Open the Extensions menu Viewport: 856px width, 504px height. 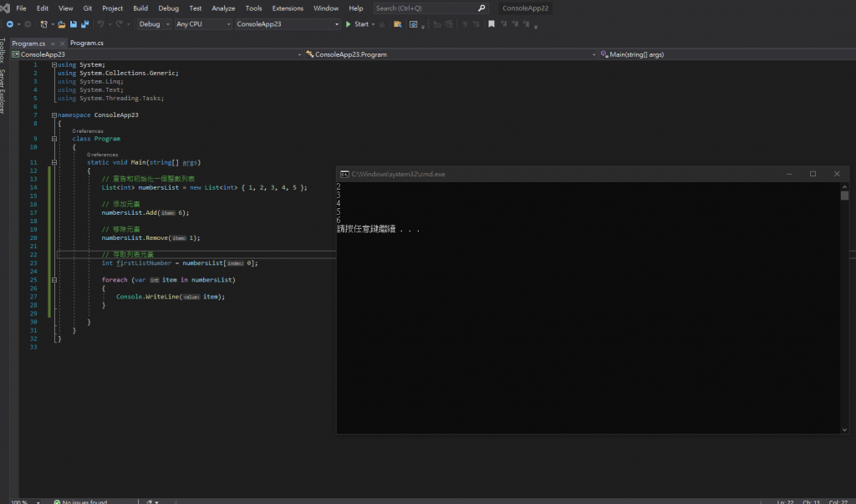pos(288,8)
